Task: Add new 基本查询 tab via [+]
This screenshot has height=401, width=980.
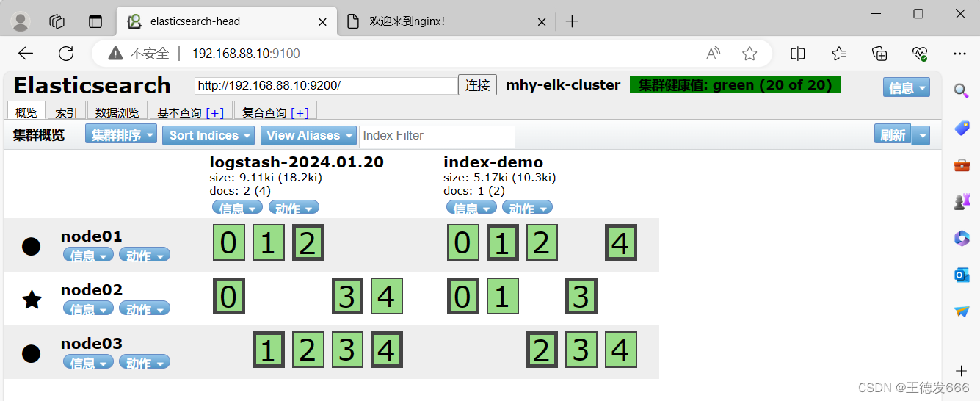Action: coord(215,112)
